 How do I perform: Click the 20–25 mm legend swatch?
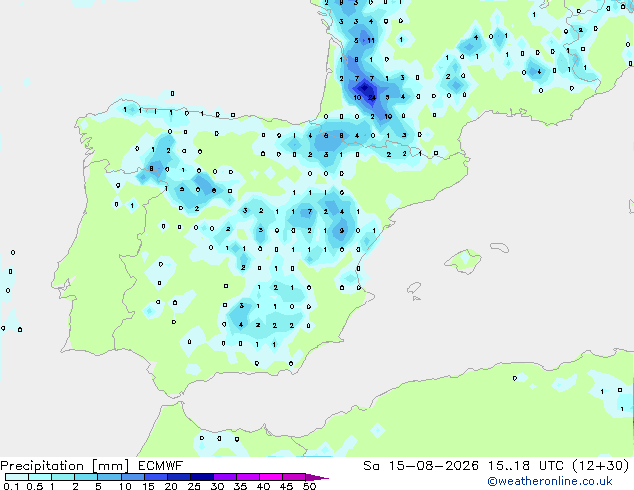click(x=179, y=477)
